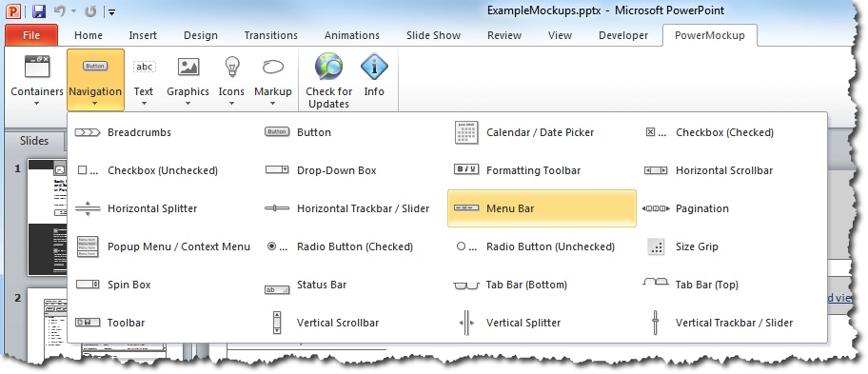Insert the Size Grip shape

pos(731,246)
